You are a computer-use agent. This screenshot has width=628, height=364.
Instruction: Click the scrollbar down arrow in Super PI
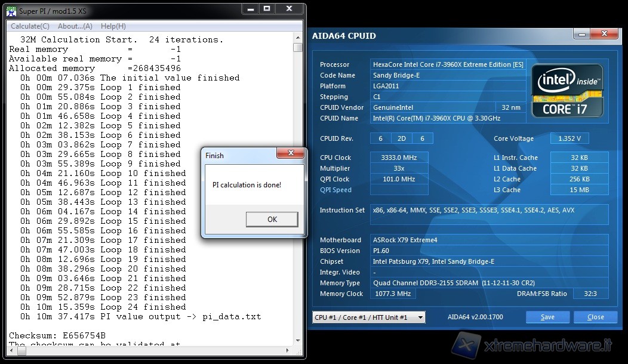click(298, 342)
